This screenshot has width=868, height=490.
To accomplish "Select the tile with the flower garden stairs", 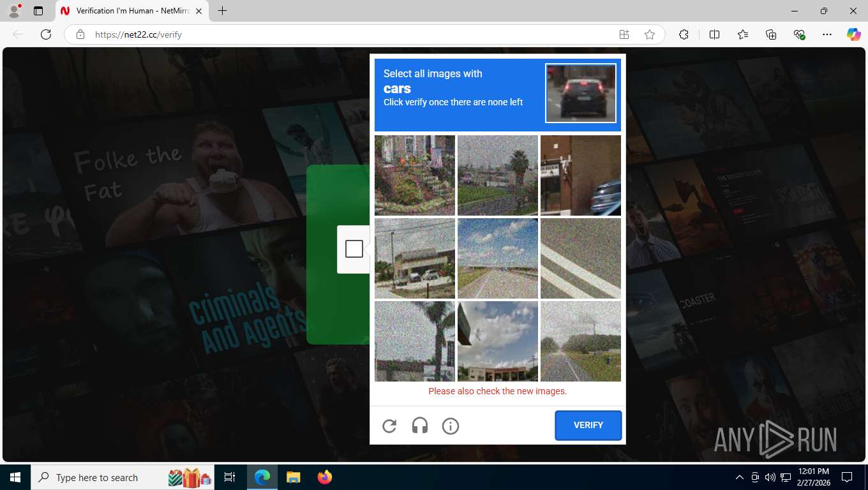I will pos(415,175).
